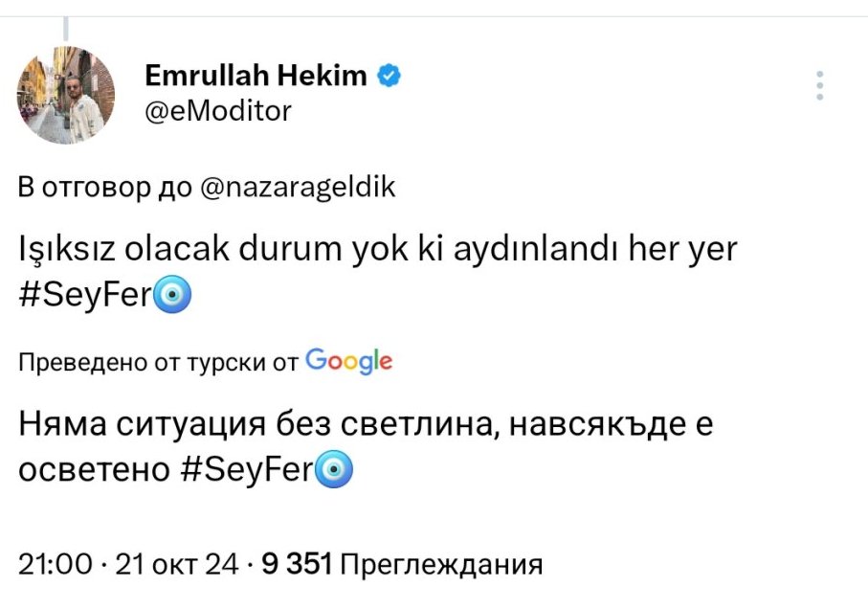
Task: Click the 21:00 timestamp
Action: [56, 564]
